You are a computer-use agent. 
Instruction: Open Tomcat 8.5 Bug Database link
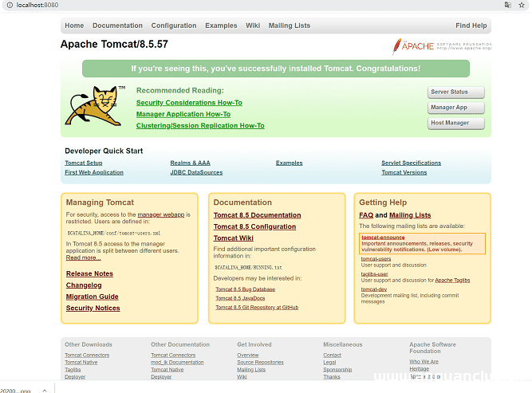click(x=246, y=289)
